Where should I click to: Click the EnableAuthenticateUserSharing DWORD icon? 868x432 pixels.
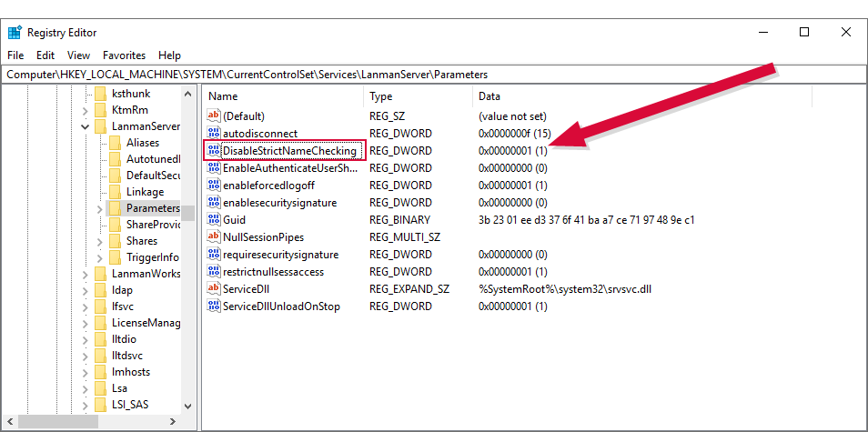(x=213, y=167)
